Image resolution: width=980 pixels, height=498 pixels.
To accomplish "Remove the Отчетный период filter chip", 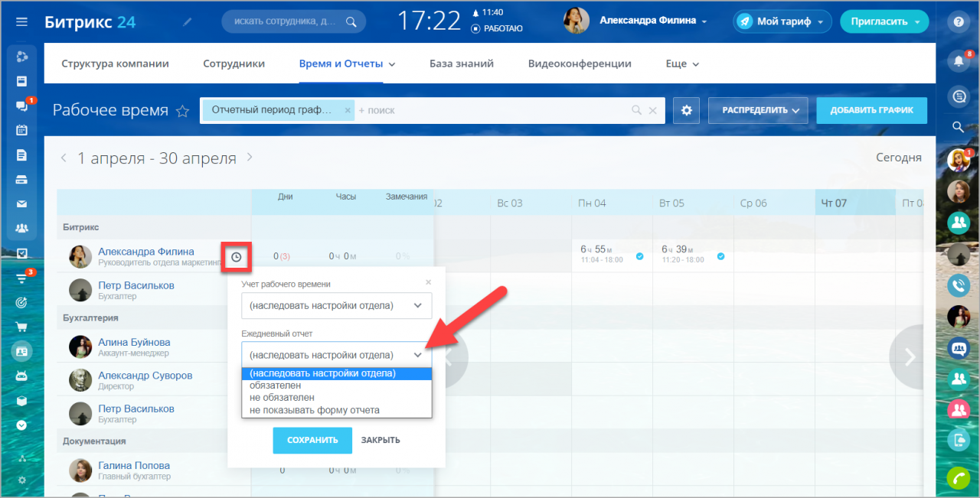I will (348, 110).
